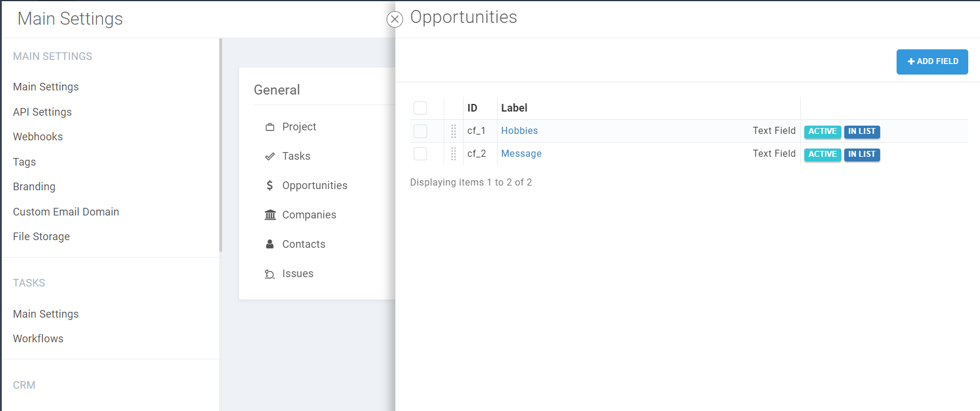The height and width of the screenshot is (411, 980).
Task: Open the Hobbies field link
Action: click(x=519, y=131)
